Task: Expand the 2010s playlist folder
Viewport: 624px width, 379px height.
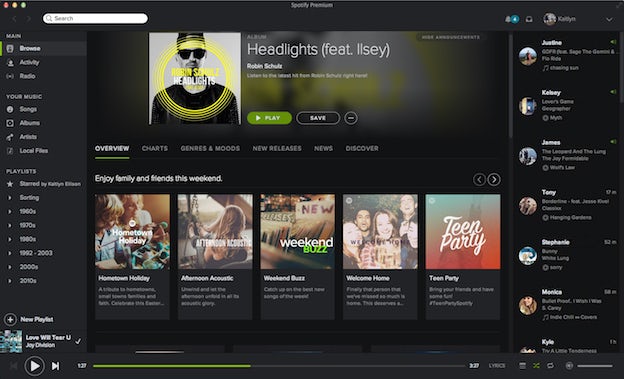Action: (10, 281)
